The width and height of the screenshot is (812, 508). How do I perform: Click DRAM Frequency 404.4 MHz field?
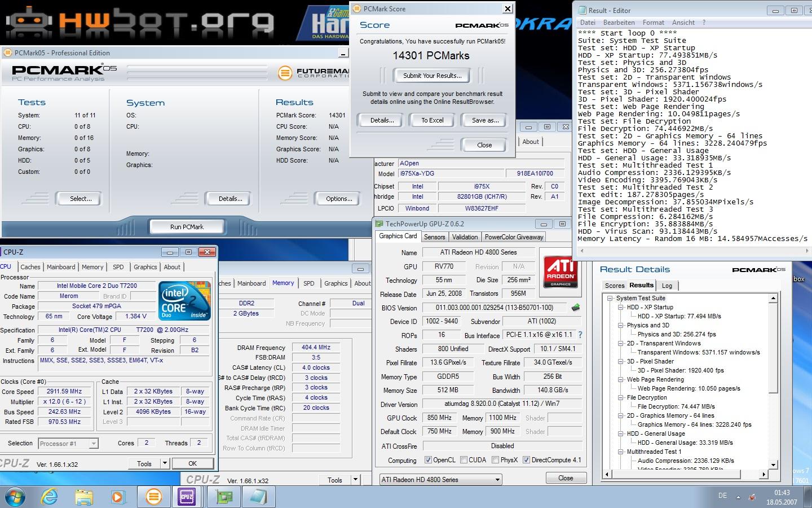click(316, 348)
